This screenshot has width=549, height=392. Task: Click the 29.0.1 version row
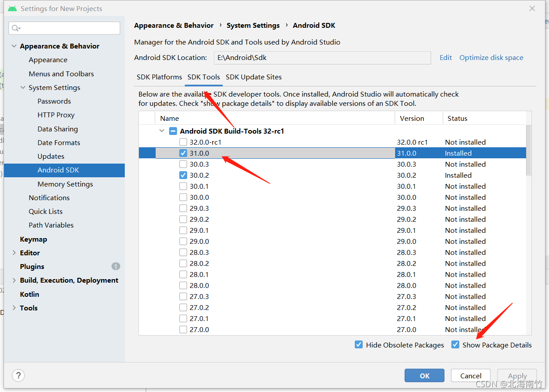click(332, 230)
